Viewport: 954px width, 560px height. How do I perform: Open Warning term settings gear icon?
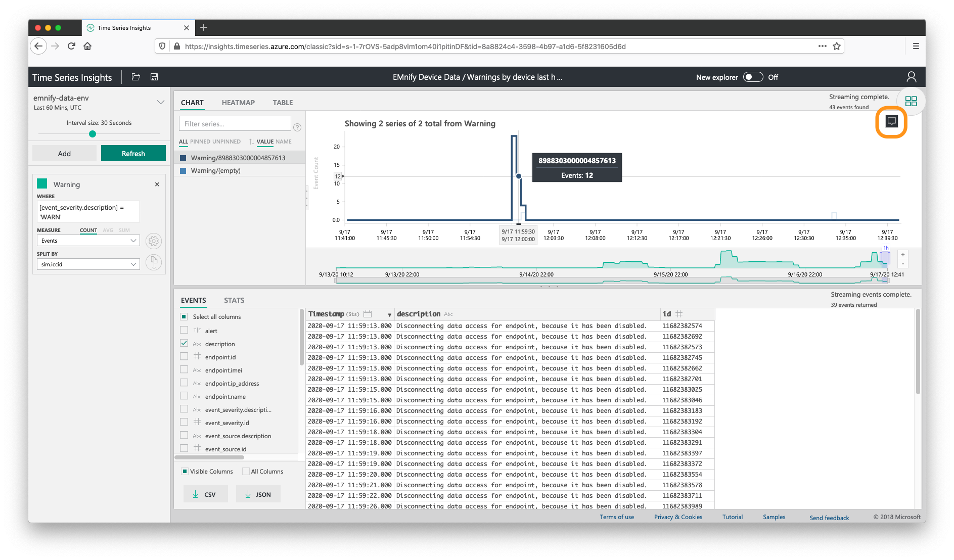pyautogui.click(x=154, y=241)
